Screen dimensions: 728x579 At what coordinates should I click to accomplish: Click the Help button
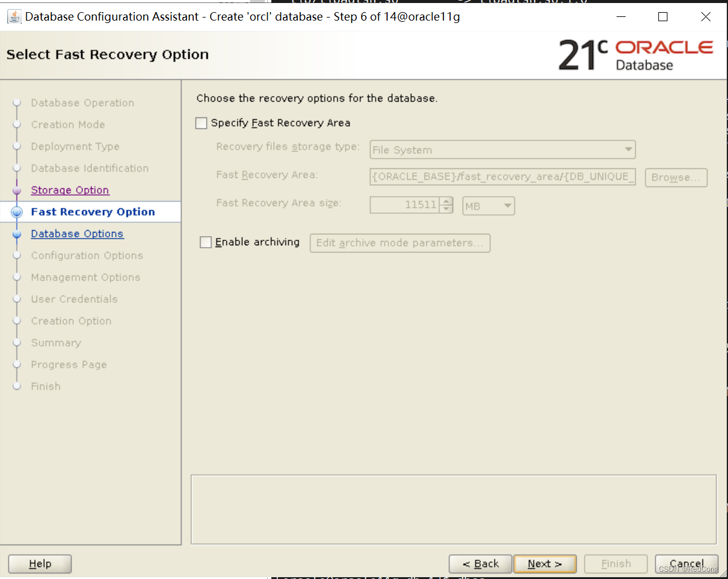(x=40, y=564)
